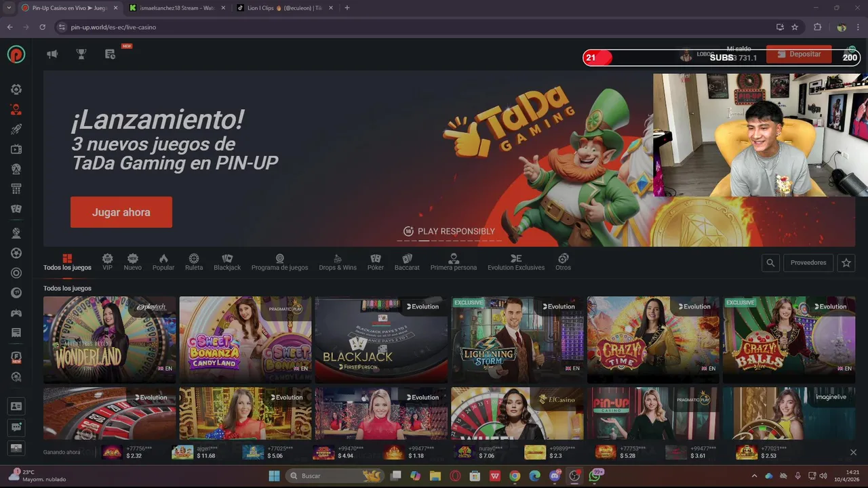Select the Primera persona tab
The height and width of the screenshot is (488, 868).
pos(454,262)
